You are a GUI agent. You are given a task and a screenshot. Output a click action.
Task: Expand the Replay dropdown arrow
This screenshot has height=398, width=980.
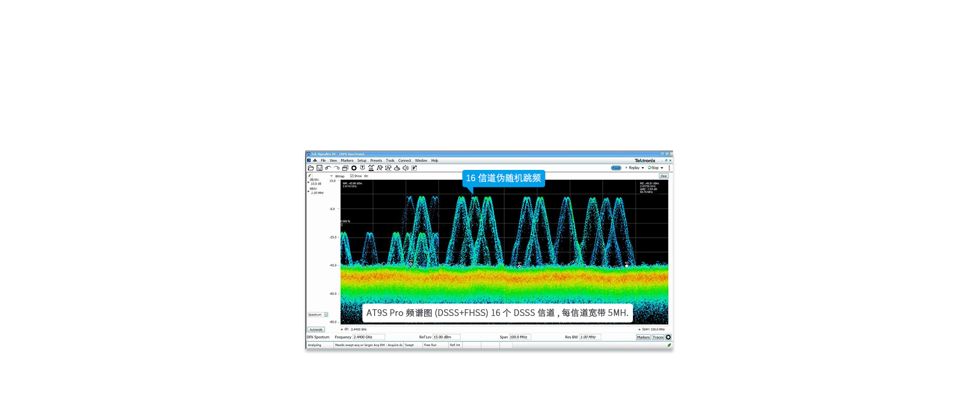643,168
